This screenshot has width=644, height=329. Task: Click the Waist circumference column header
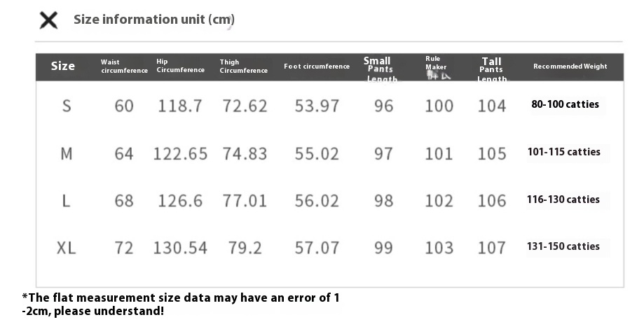click(x=124, y=66)
